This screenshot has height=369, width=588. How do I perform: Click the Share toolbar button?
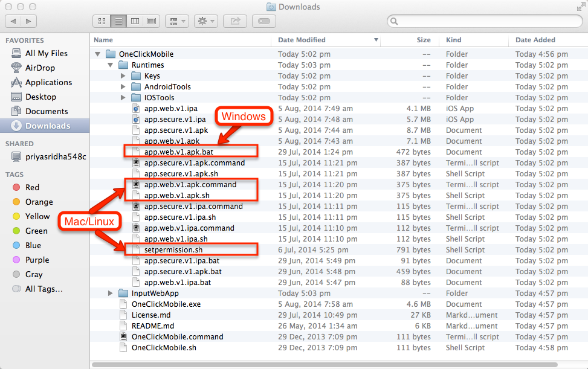coord(235,21)
